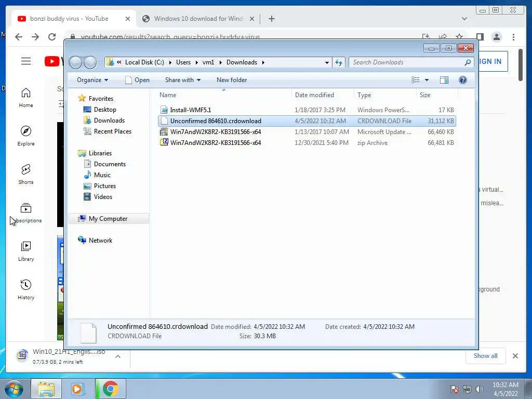
Task: Expand the arrow after vm1 breadcrumb
Action: (220, 62)
